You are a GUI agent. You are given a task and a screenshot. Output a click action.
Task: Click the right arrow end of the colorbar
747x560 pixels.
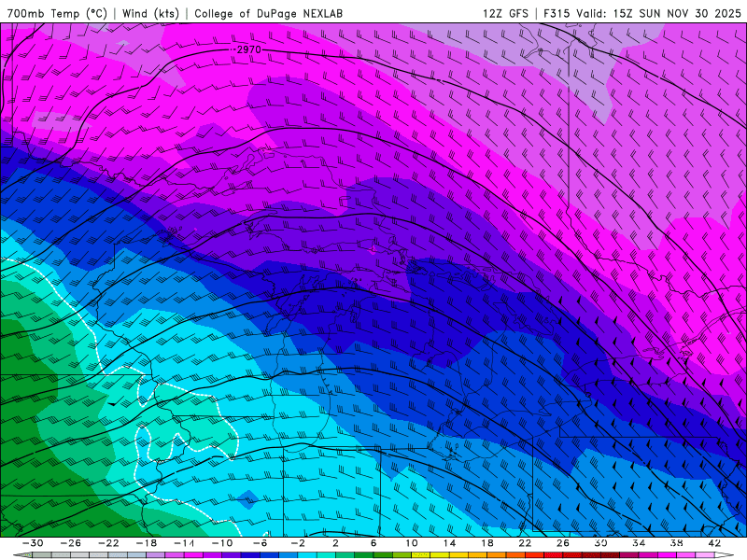[x=725, y=555]
